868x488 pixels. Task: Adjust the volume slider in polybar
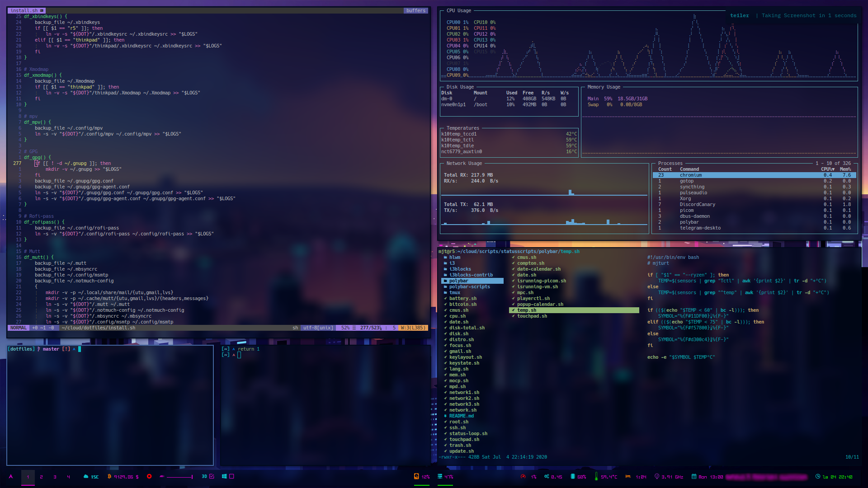[179, 477]
